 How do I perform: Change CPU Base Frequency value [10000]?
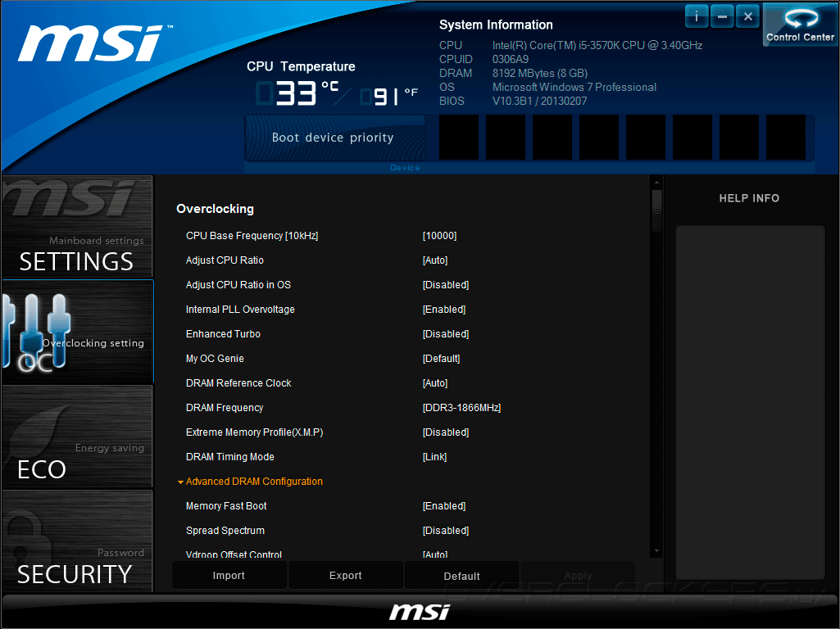439,236
